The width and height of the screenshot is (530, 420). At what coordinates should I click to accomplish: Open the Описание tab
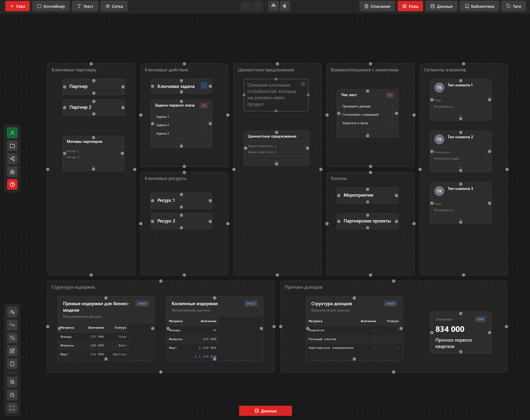377,6
